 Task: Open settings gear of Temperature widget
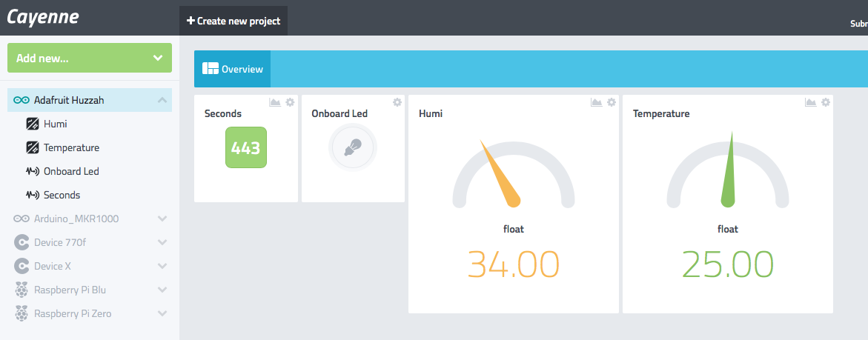tap(825, 102)
